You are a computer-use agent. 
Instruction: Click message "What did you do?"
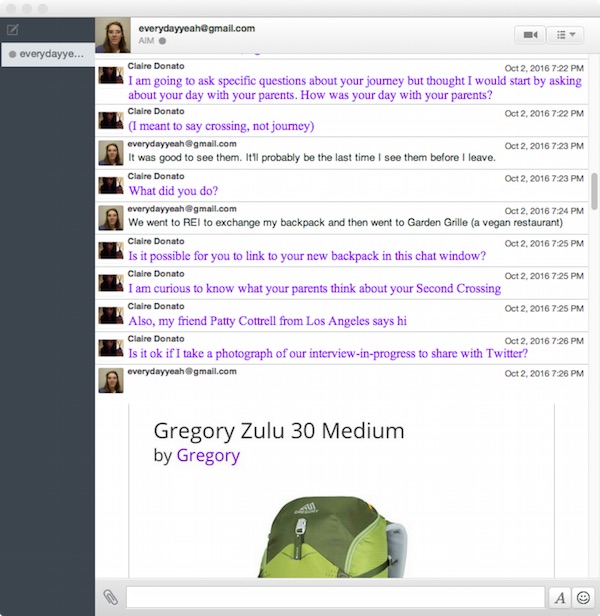(x=173, y=191)
